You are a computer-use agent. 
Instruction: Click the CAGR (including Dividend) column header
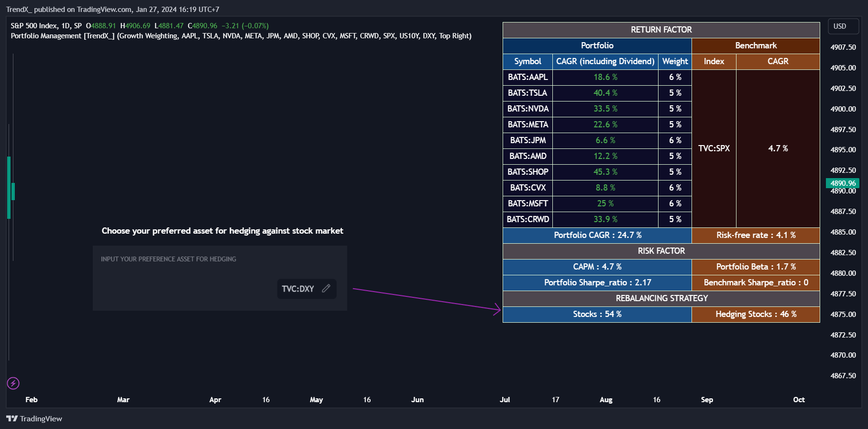pyautogui.click(x=605, y=61)
